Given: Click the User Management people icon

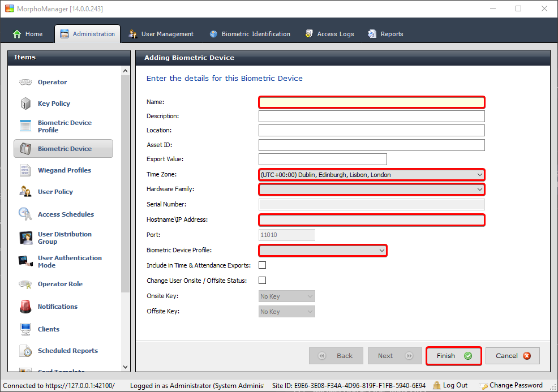Looking at the screenshot, I should point(133,34).
